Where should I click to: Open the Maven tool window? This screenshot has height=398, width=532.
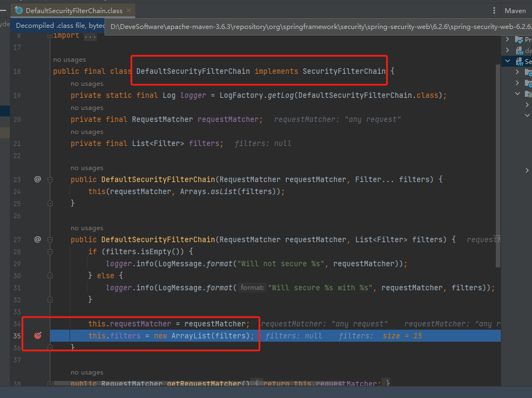click(x=515, y=10)
